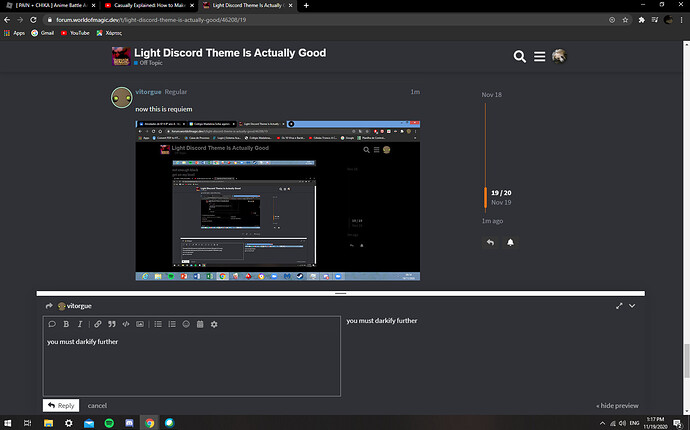
Task: Open Gmail bookmark
Action: pos(42,33)
